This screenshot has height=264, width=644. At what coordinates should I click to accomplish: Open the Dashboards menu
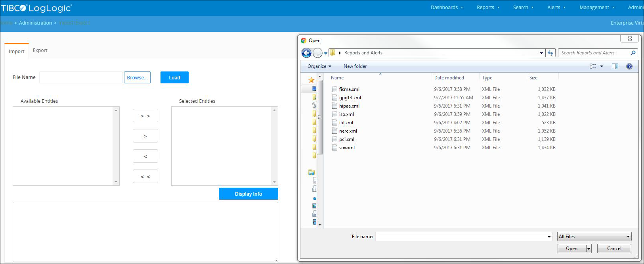click(x=447, y=8)
